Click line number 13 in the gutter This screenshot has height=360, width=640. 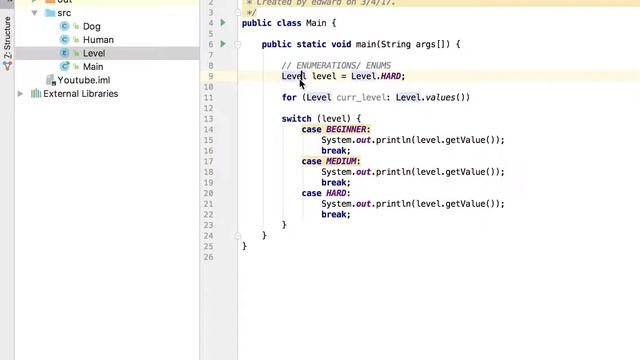(208, 119)
